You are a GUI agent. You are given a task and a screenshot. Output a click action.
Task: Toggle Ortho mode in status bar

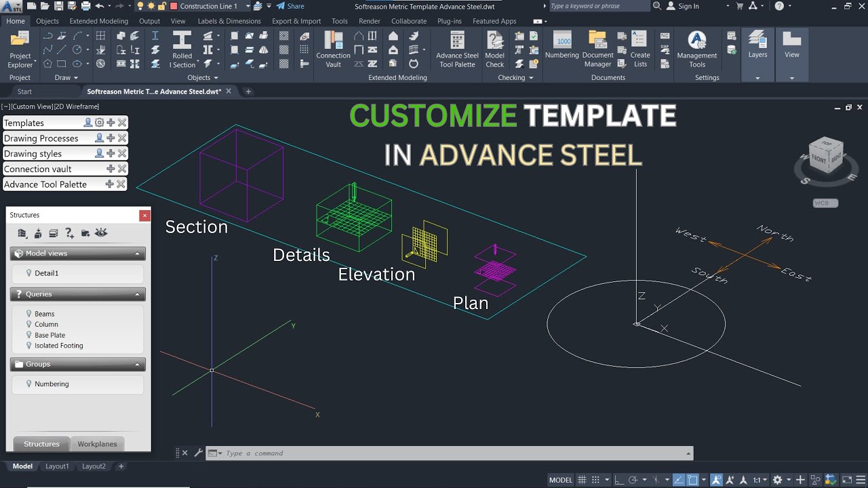pyautogui.click(x=619, y=480)
